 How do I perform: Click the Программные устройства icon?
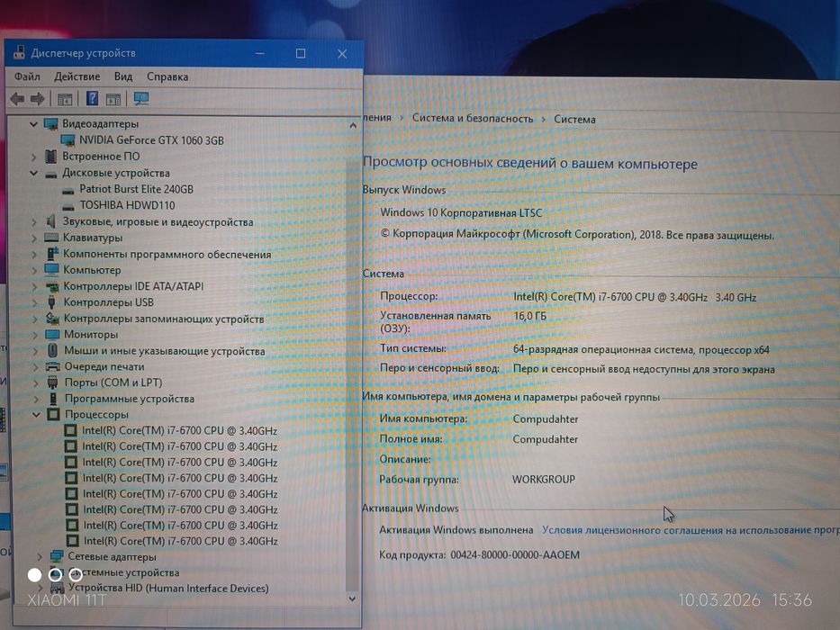tap(53, 399)
